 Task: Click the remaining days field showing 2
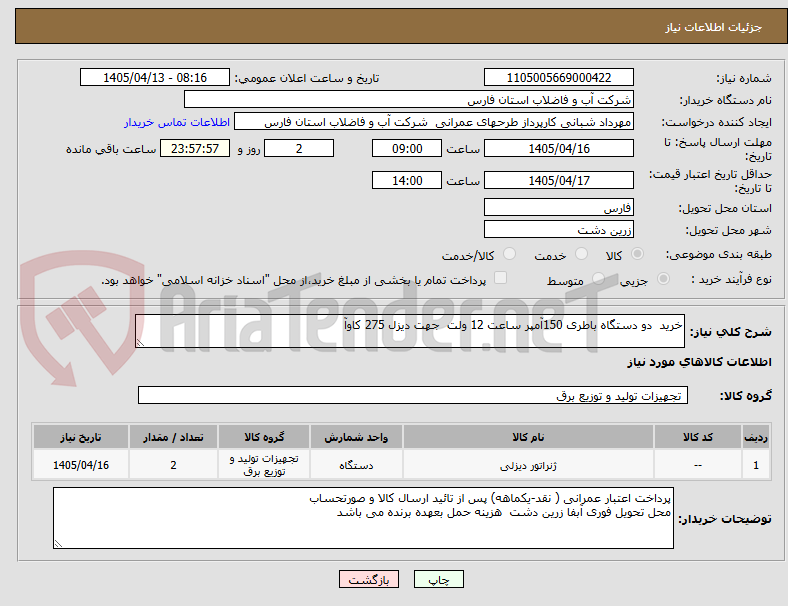click(x=299, y=149)
